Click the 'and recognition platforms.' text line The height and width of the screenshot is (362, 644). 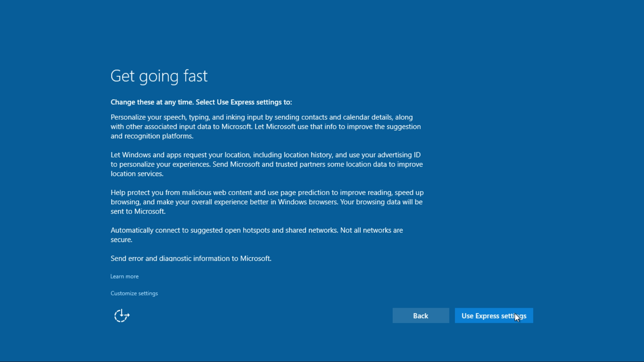click(x=152, y=136)
